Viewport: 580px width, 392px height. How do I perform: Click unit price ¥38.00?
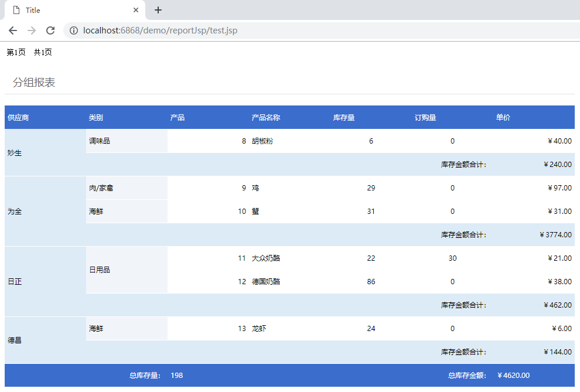click(559, 281)
